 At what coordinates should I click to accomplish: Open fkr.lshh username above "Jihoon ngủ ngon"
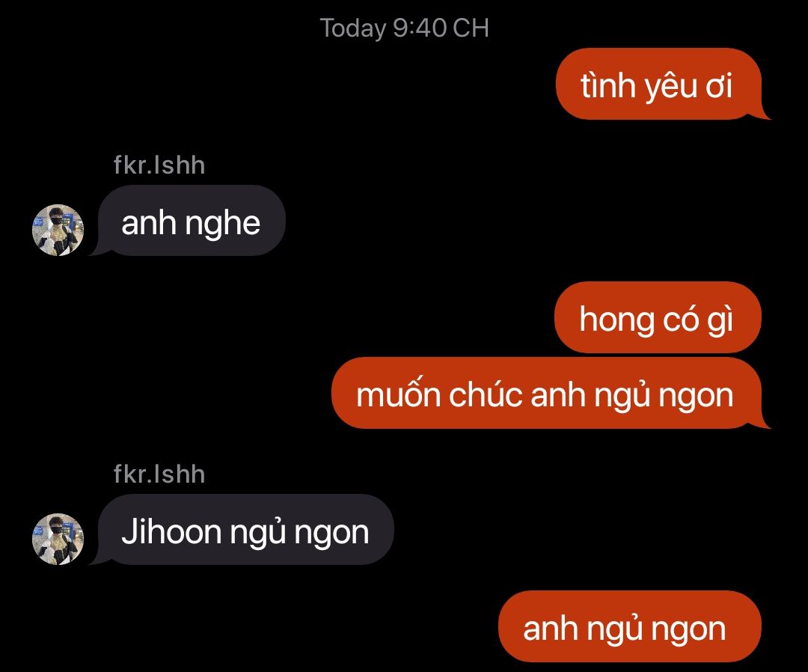pos(159,474)
